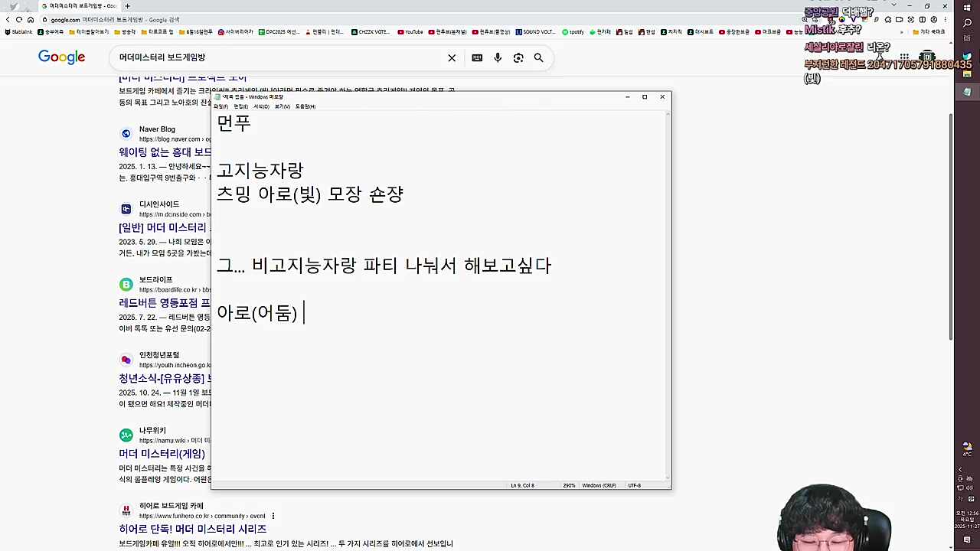The height and width of the screenshot is (551, 980).
Task: Click the Naver Blog favicon in search results
Action: (126, 133)
